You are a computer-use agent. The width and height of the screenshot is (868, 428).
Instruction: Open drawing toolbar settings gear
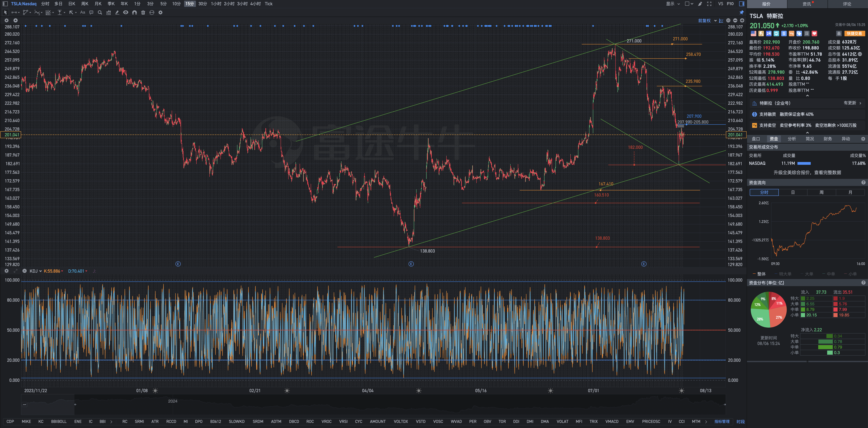click(160, 12)
